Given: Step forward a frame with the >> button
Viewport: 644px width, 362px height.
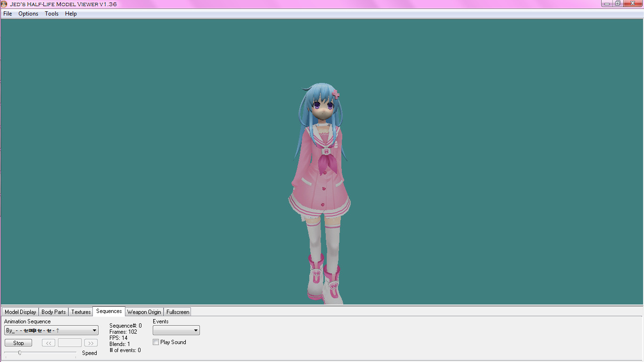Looking at the screenshot, I should click(x=91, y=343).
